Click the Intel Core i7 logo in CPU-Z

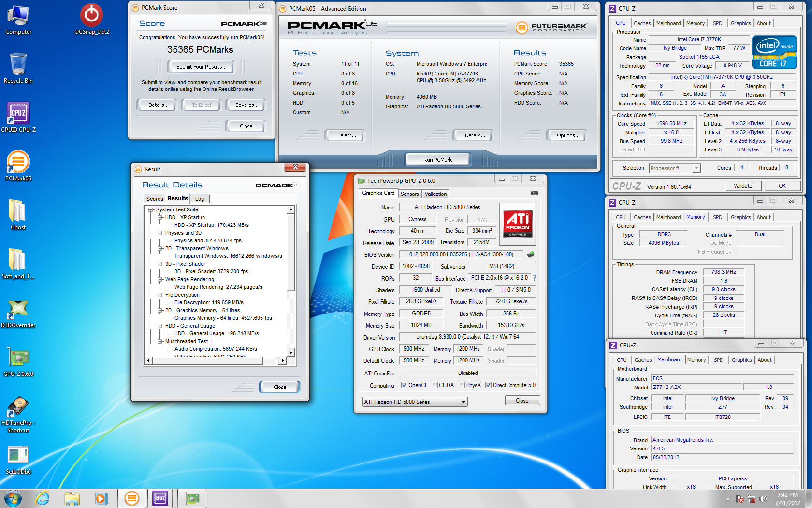(774, 52)
